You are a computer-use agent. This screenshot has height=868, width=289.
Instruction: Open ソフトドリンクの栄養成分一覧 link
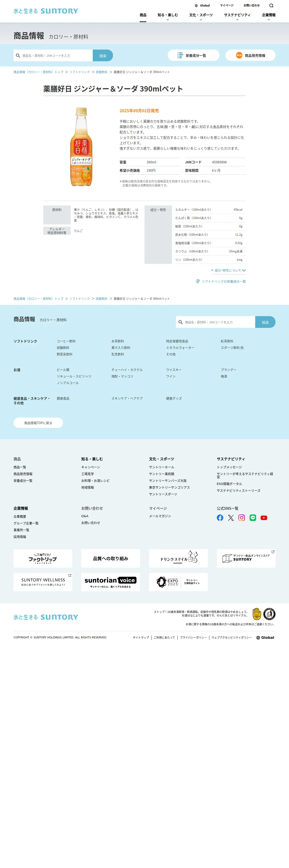tap(221, 281)
